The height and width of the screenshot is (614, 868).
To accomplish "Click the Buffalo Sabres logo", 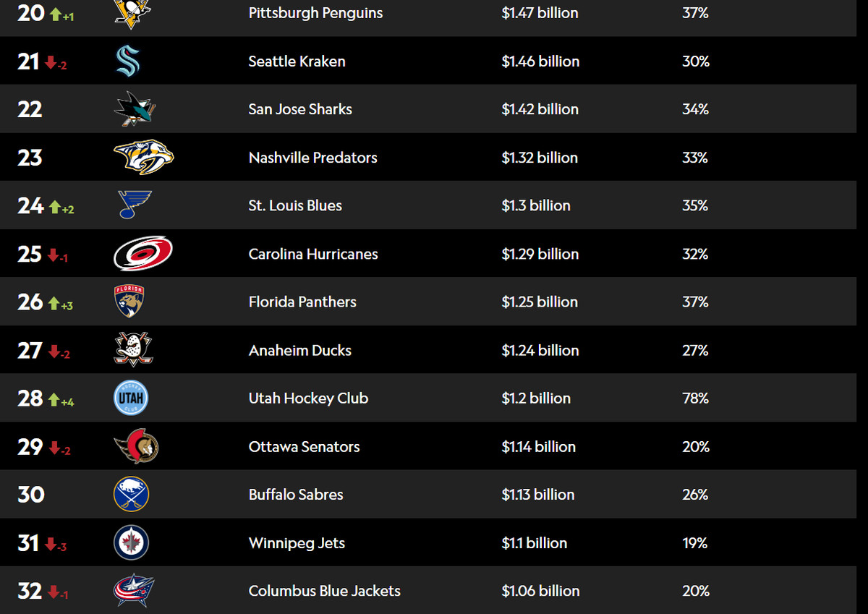I will [x=131, y=495].
